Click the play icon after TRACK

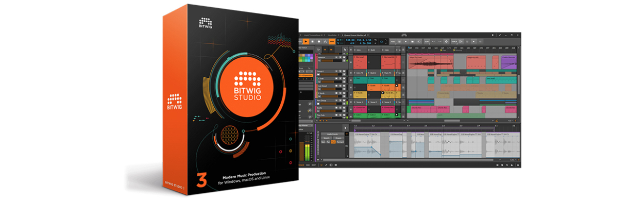473,42
